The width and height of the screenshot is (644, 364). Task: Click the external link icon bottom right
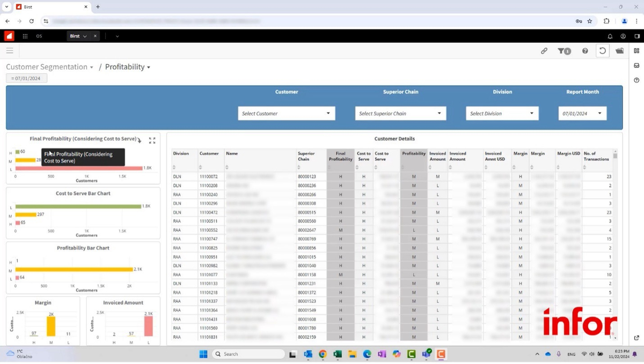[x=636, y=338]
